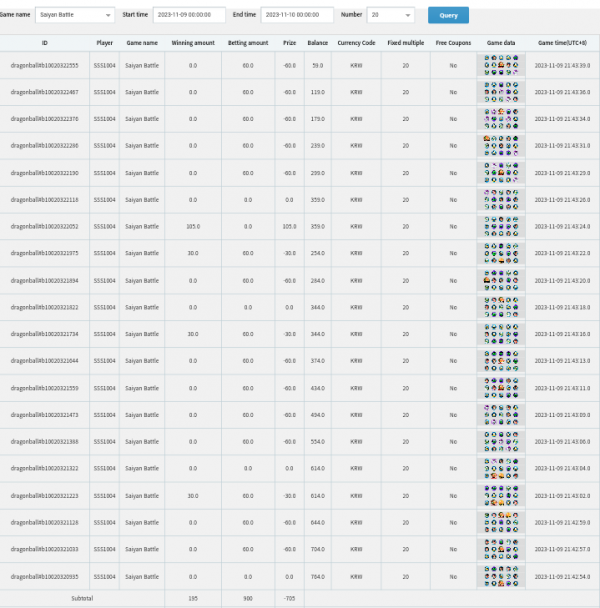
Task: Open game data thumbnail in 105.0 winning row
Action: pyautogui.click(x=501, y=226)
